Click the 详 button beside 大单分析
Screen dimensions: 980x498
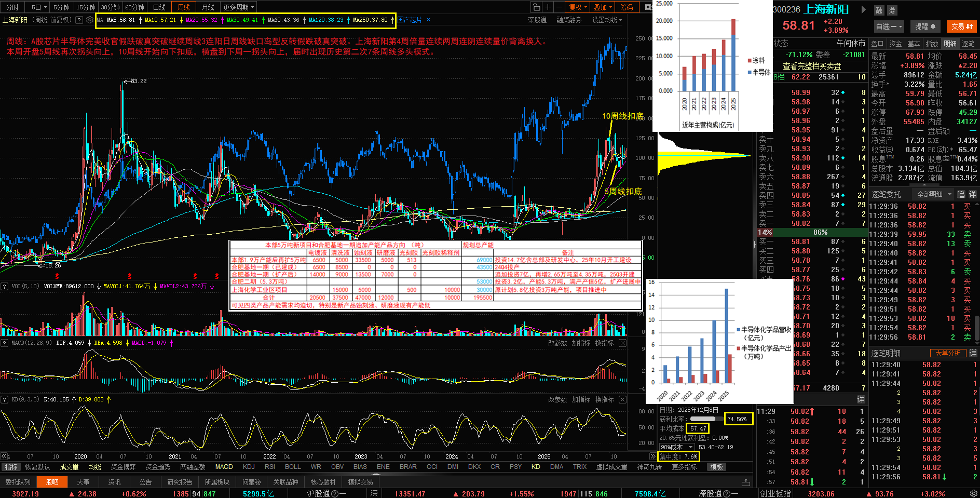point(973,353)
